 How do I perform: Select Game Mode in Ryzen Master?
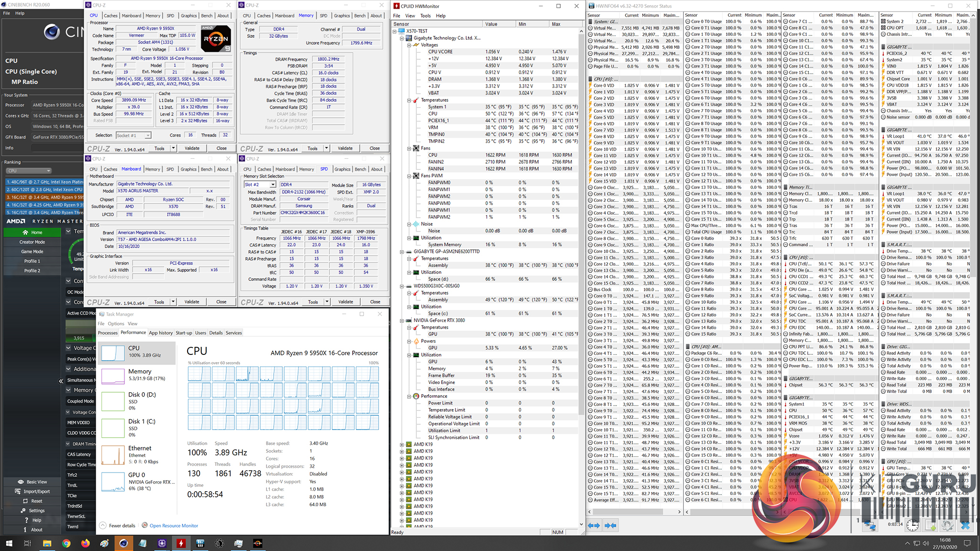[x=32, y=252]
